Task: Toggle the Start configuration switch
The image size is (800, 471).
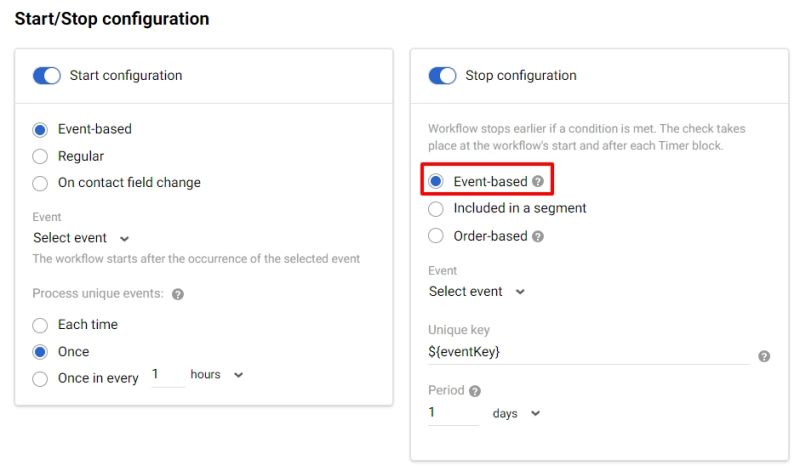Action: click(x=46, y=76)
